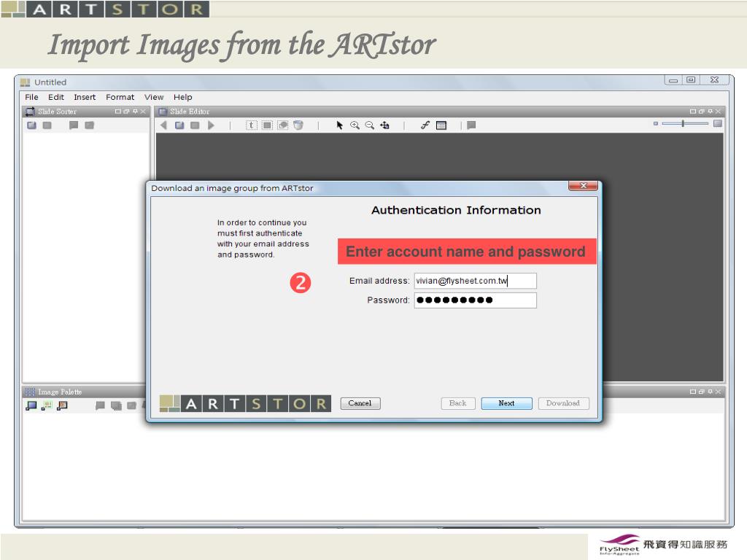The image size is (747, 560).
Task: Close the Slide Sorter panel
Action: pos(143,112)
